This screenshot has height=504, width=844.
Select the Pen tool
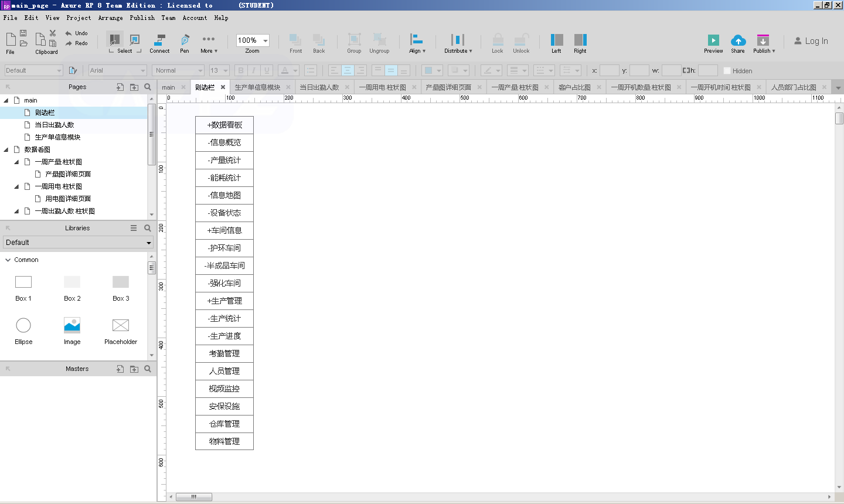[x=185, y=40]
